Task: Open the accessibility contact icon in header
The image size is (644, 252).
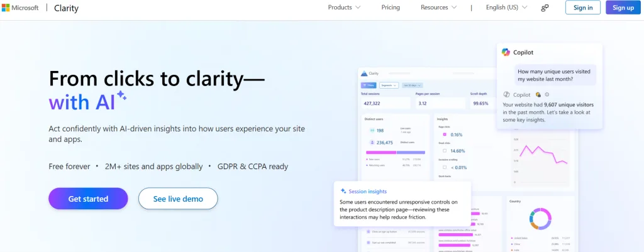Action: (545, 8)
